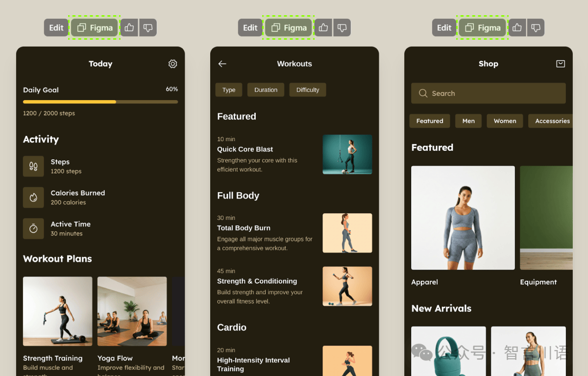Viewport: 588px width, 376px height.
Task: Click the "Yoga Flow" plan title
Action: coord(115,358)
